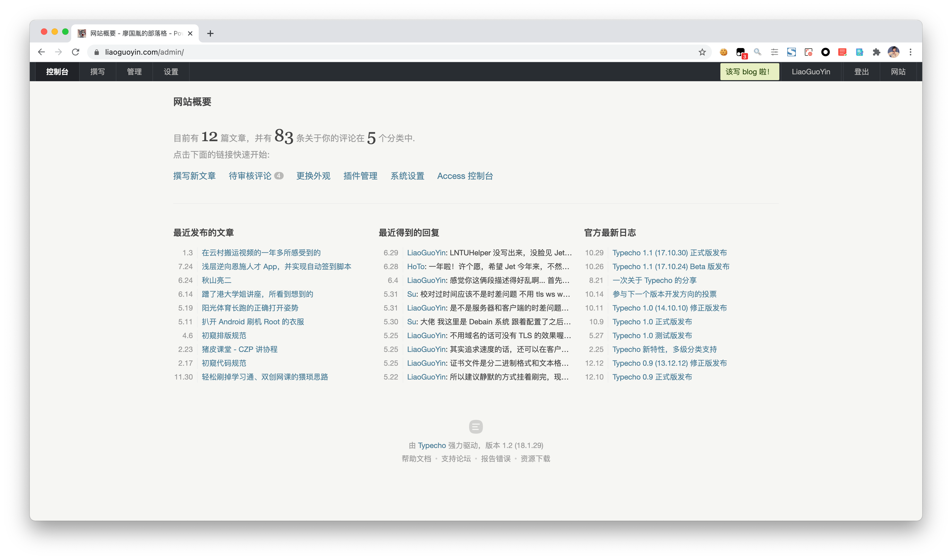Open a new browser tab
Image resolution: width=952 pixels, height=560 pixels.
click(x=210, y=33)
